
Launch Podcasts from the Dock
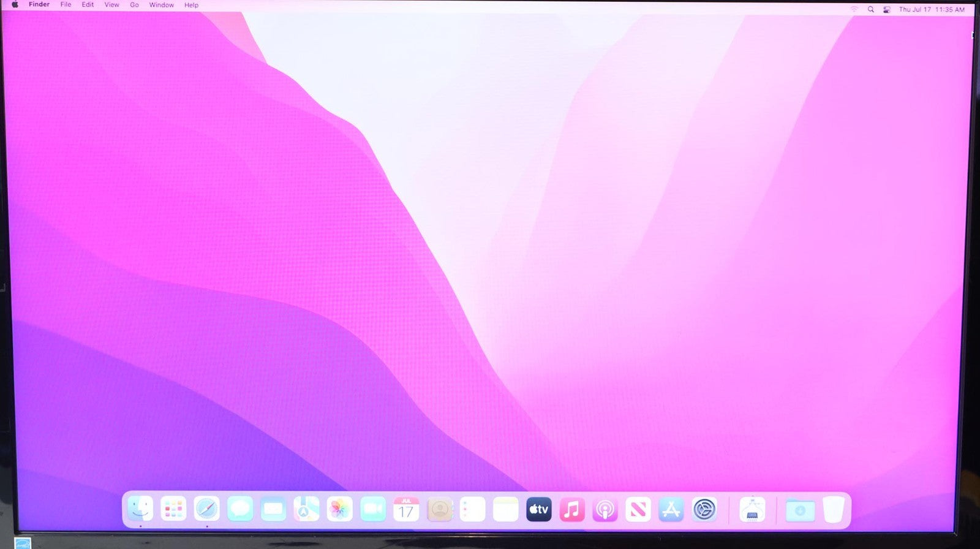coord(605,509)
